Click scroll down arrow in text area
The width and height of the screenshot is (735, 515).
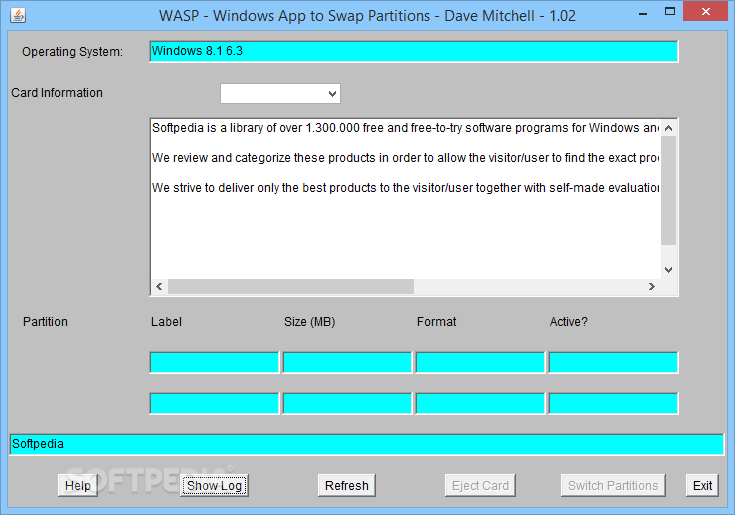pyautogui.click(x=669, y=270)
